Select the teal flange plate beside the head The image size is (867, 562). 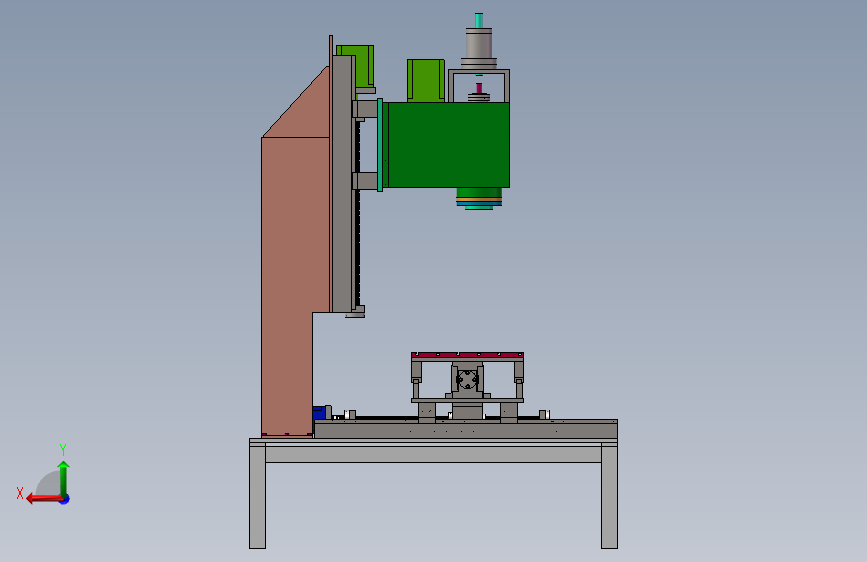coord(380,145)
